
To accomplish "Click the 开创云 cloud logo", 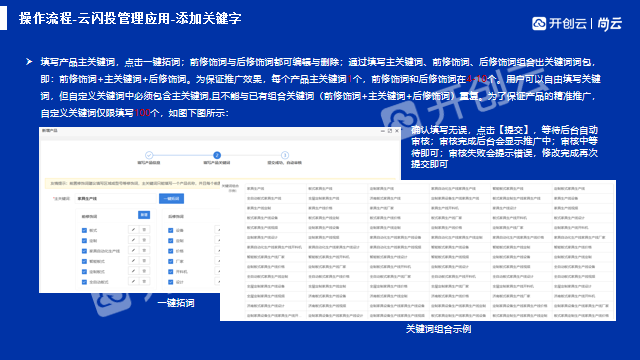I will click(x=539, y=23).
